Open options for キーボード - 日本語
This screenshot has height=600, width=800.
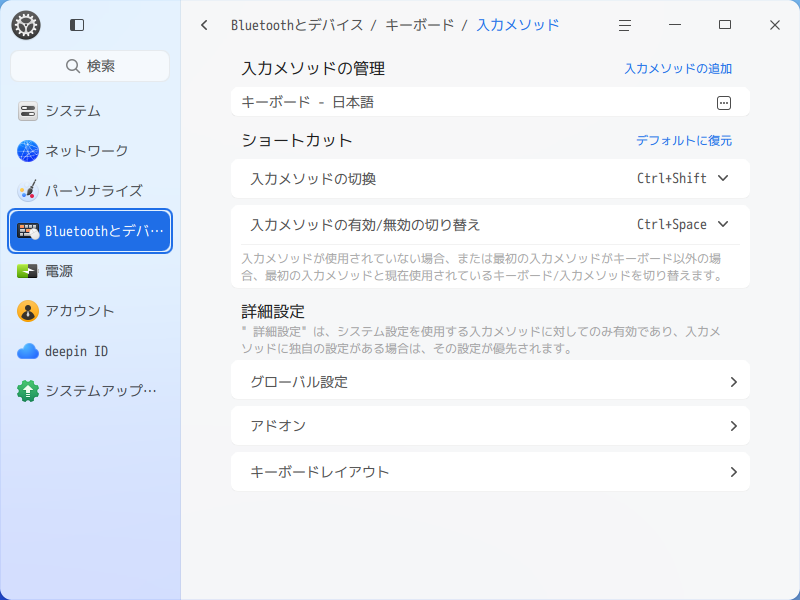click(x=723, y=103)
